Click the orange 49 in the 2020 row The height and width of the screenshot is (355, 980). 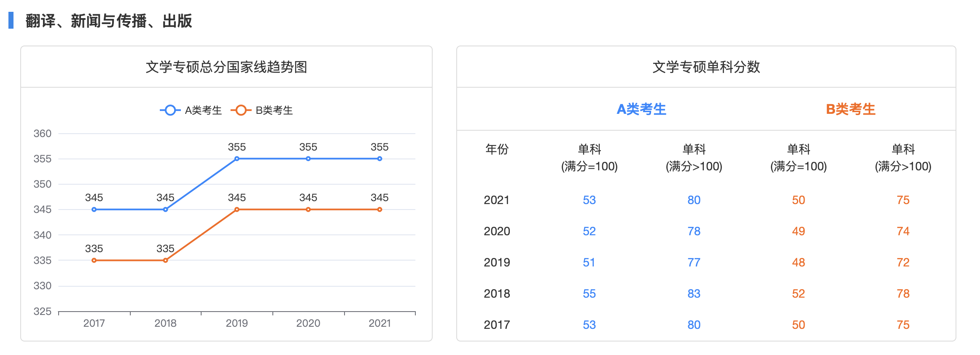coord(798,231)
